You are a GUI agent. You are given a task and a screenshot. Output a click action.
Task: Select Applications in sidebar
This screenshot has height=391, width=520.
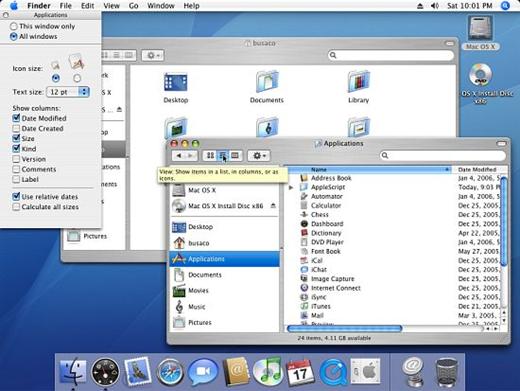(x=224, y=259)
